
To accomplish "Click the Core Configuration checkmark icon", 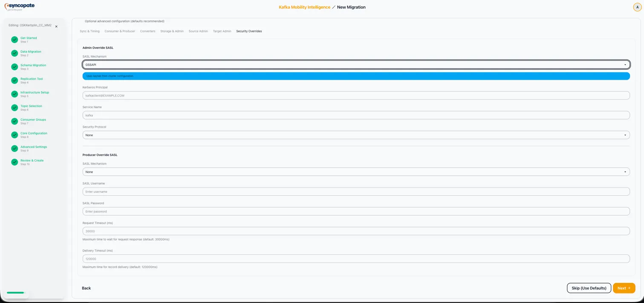I will click(14, 135).
